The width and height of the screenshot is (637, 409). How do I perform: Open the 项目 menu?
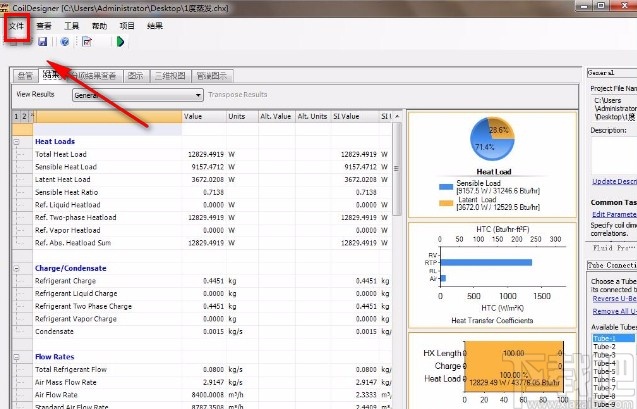pyautogui.click(x=127, y=26)
